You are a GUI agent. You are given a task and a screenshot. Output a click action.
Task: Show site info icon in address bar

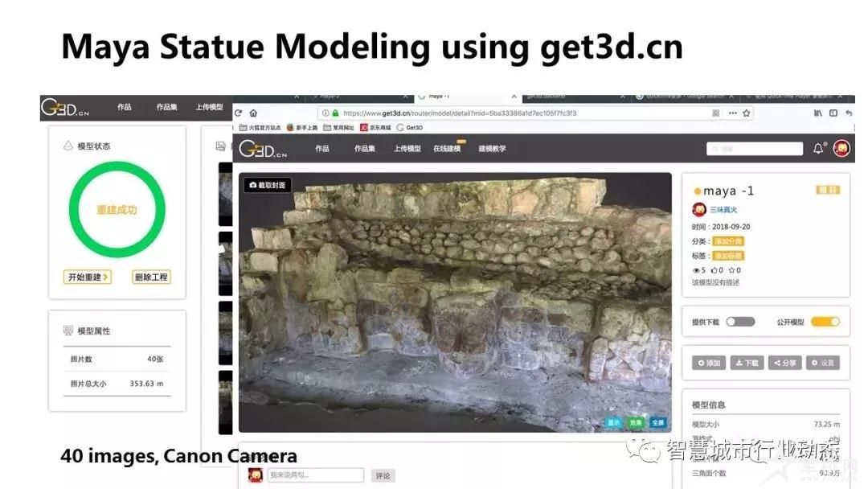pos(325,113)
